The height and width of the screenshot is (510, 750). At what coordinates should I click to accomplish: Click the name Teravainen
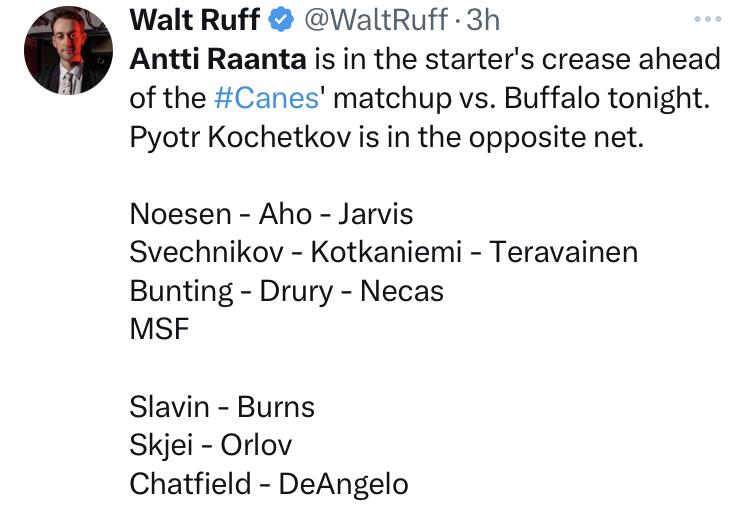(x=563, y=252)
